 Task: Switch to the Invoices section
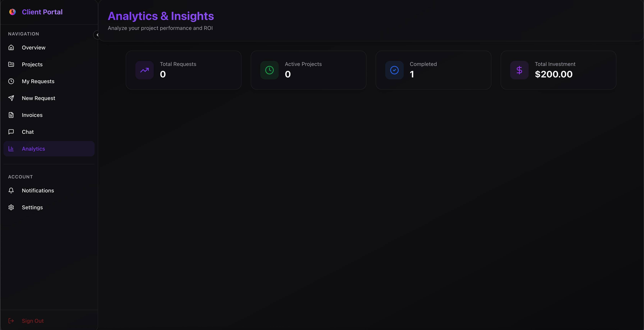[x=32, y=115]
